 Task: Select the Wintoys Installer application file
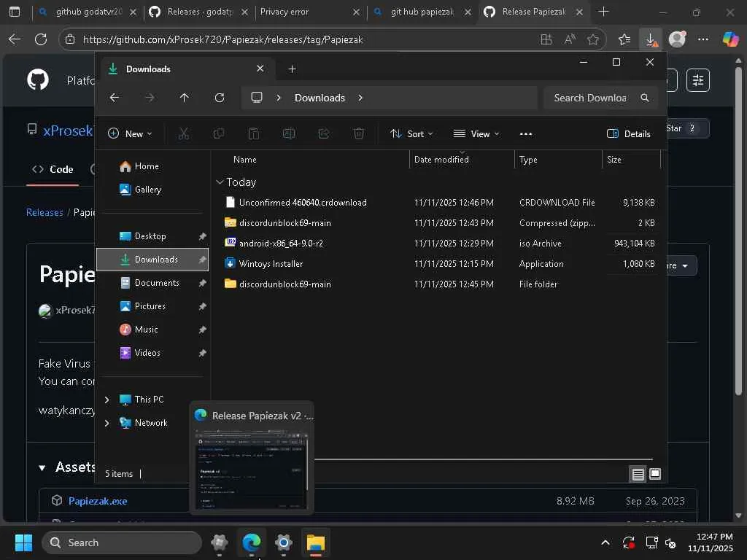point(271,264)
